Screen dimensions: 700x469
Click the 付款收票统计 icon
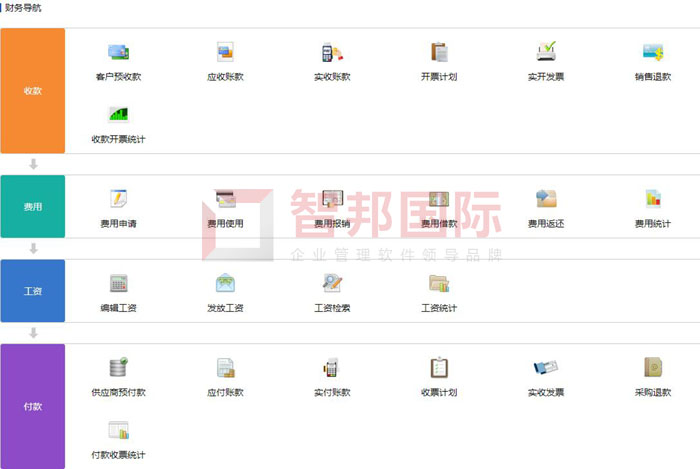pos(118,430)
